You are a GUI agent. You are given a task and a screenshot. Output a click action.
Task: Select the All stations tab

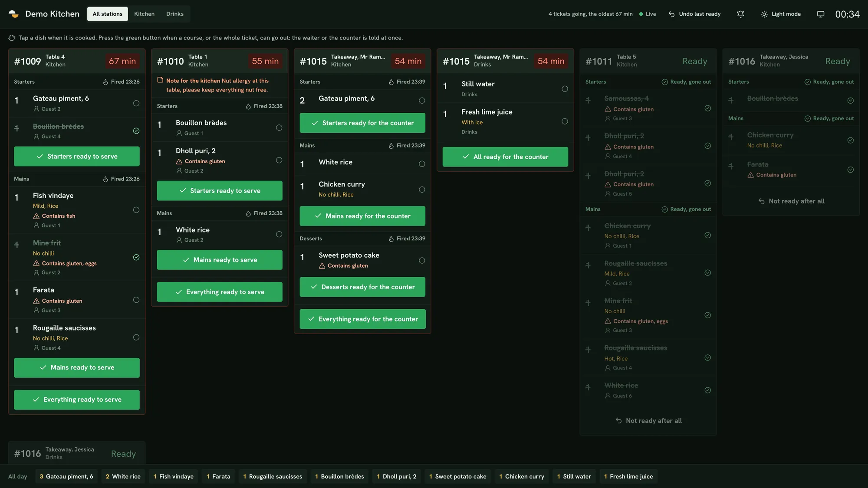point(108,14)
